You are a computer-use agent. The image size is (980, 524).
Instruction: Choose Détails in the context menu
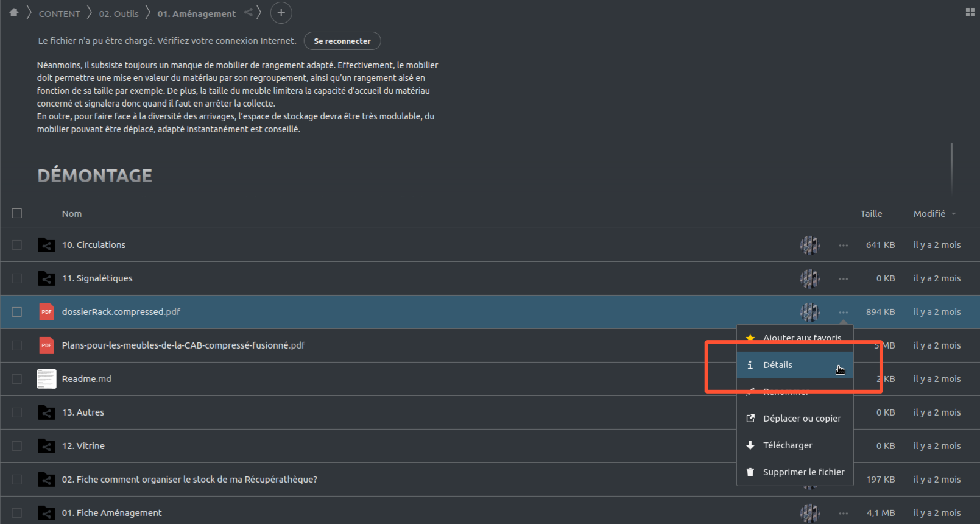(778, 365)
